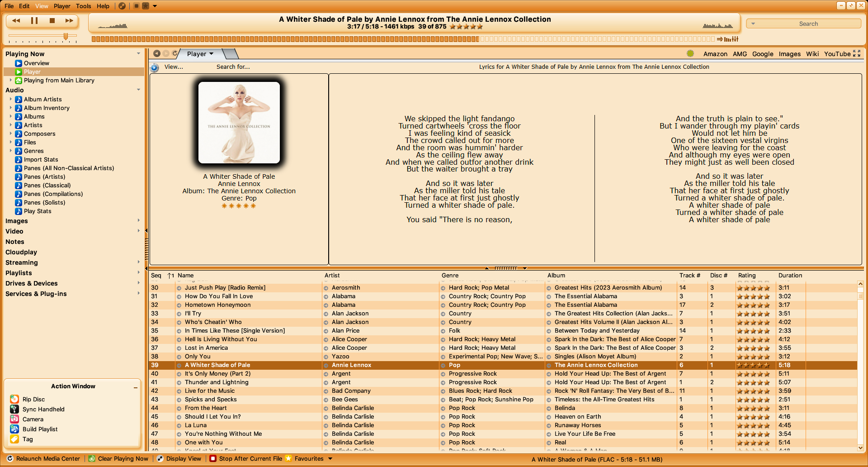This screenshot has height=467, width=868.
Task: Open the YouTube link
Action: (x=837, y=54)
